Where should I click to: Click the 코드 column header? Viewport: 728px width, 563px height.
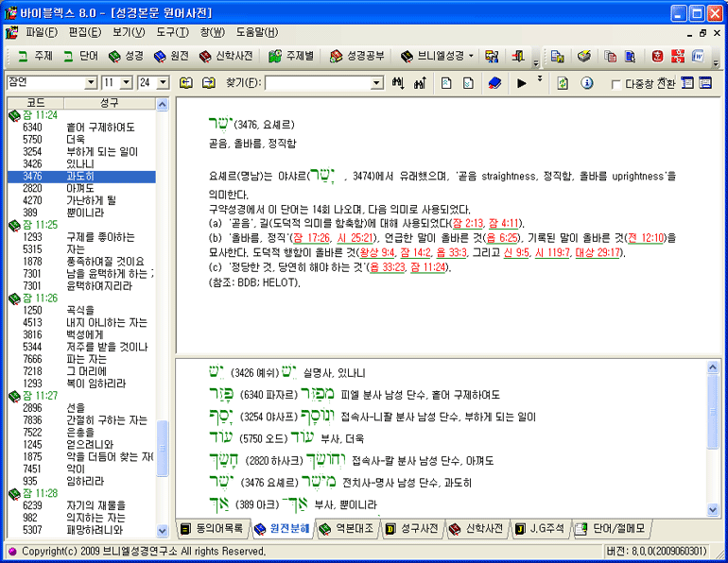36,102
